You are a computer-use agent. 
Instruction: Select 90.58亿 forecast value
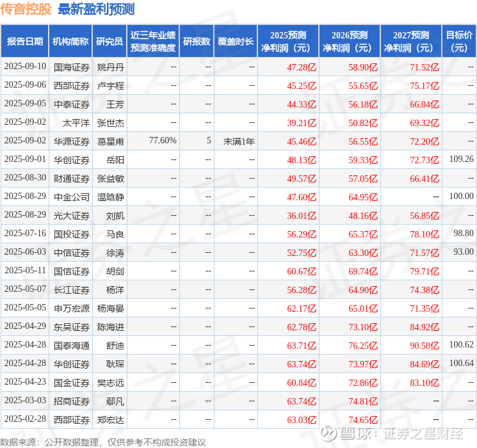(424, 346)
